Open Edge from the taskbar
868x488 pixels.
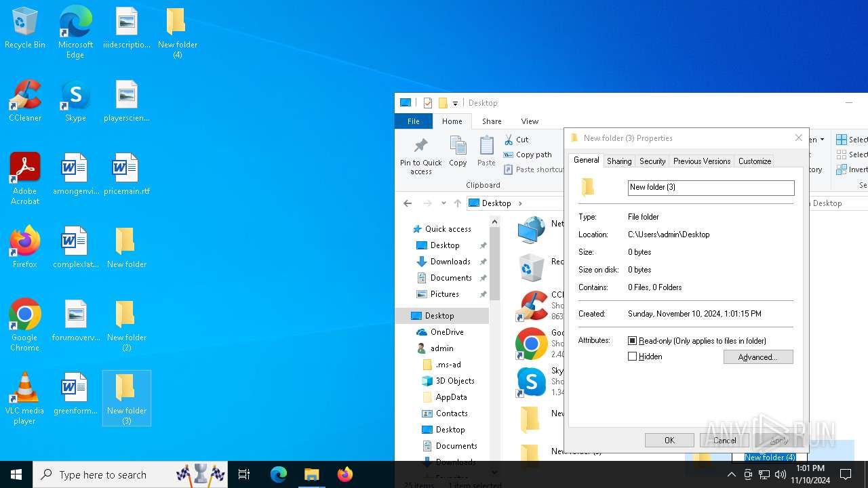tap(279, 474)
